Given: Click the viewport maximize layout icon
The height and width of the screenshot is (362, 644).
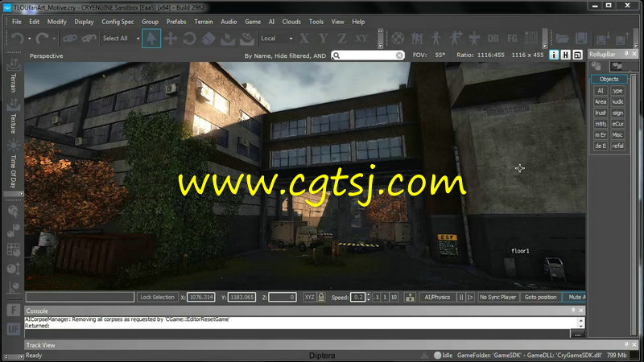Looking at the screenshot, I should pyautogui.click(x=577, y=55).
